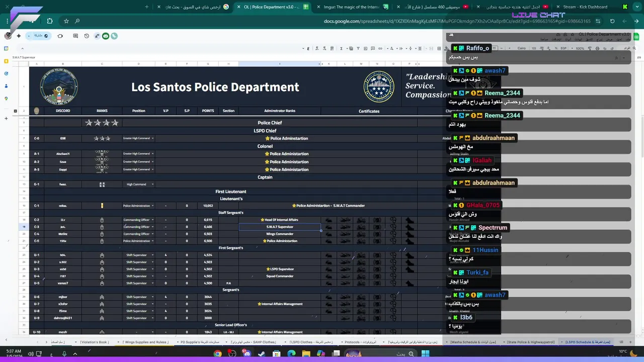Open the functions sigma icon in toolbar
The height and width of the screenshot is (362, 644).
pyautogui.click(x=341, y=48)
